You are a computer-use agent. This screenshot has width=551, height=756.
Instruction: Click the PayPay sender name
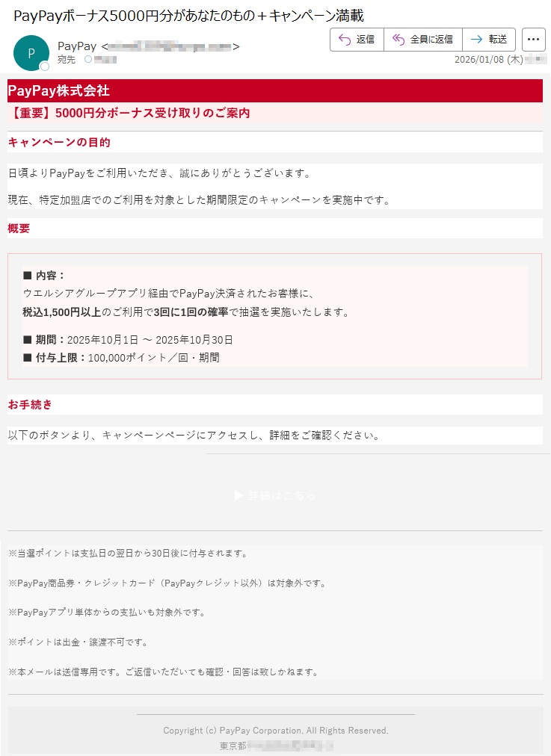(x=77, y=46)
